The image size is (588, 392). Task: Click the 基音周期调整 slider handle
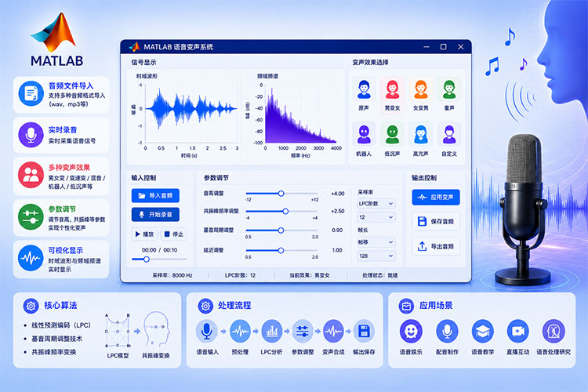(x=281, y=230)
